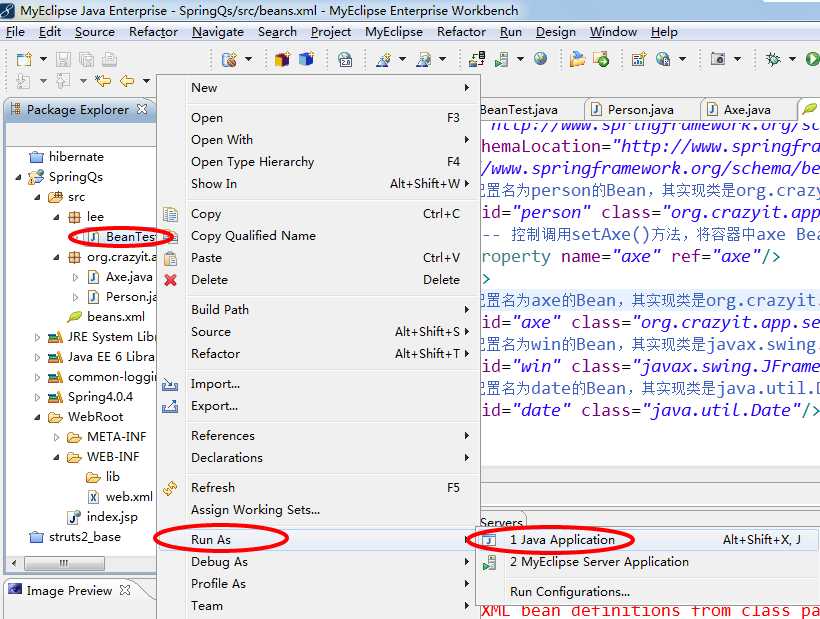Image resolution: width=820 pixels, height=619 pixels.
Task: Click the globe web browser toolbar icon
Action: [x=541, y=59]
